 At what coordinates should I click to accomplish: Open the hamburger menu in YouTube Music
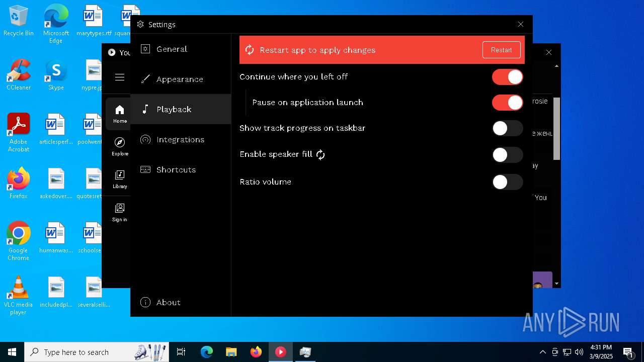pos(120,77)
